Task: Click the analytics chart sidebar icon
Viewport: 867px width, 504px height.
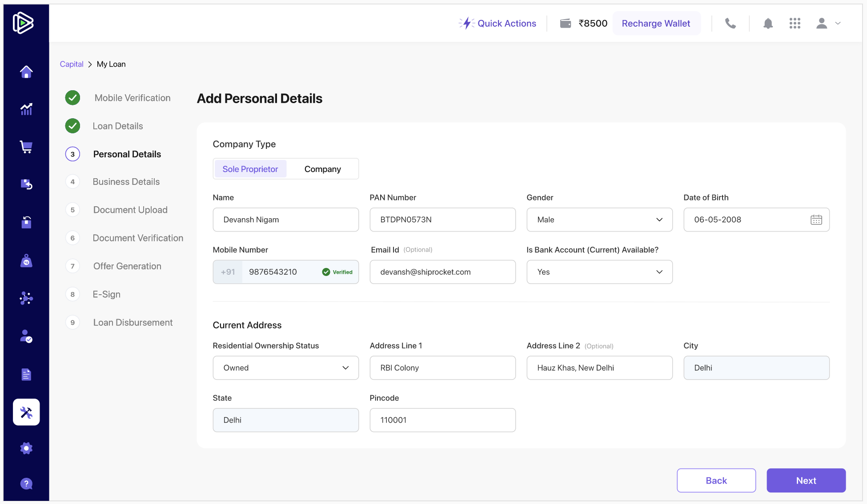Action: (26, 109)
